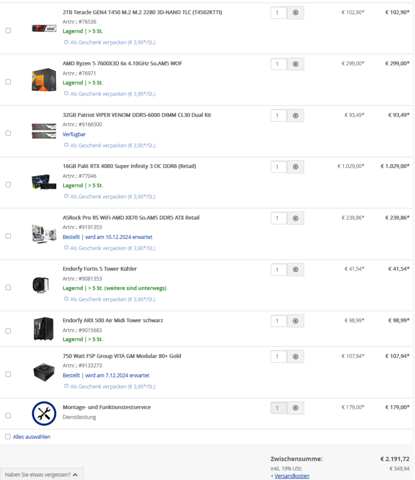Click the quantity update icon for Palit RTX 4080
This screenshot has height=480, width=415.
(295, 167)
